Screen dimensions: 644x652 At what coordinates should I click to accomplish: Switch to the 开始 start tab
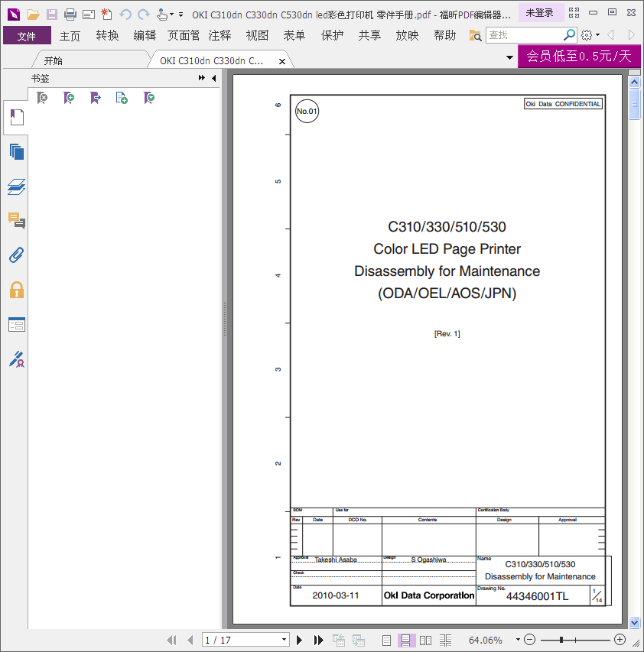(54, 60)
